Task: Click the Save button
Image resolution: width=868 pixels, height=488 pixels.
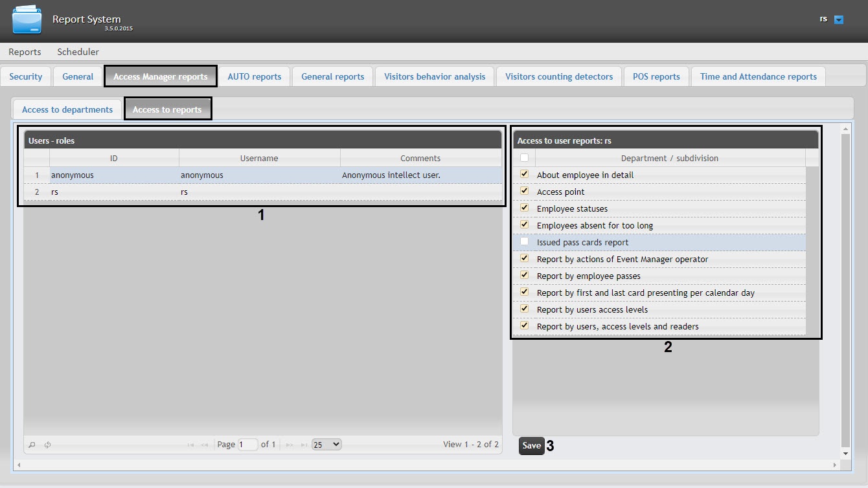Action: 531,446
